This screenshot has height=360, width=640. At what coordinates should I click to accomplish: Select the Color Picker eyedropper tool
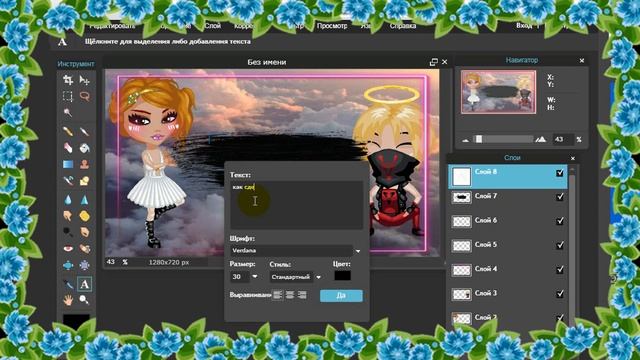[68, 284]
